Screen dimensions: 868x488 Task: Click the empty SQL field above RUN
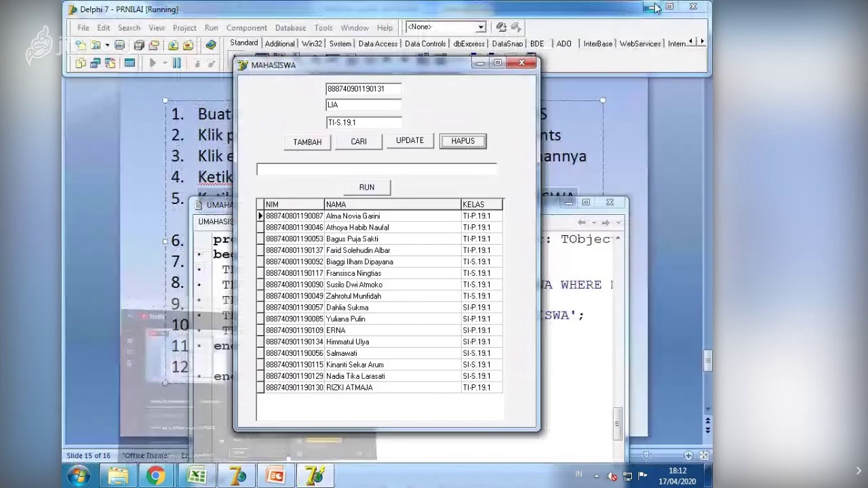click(x=376, y=169)
